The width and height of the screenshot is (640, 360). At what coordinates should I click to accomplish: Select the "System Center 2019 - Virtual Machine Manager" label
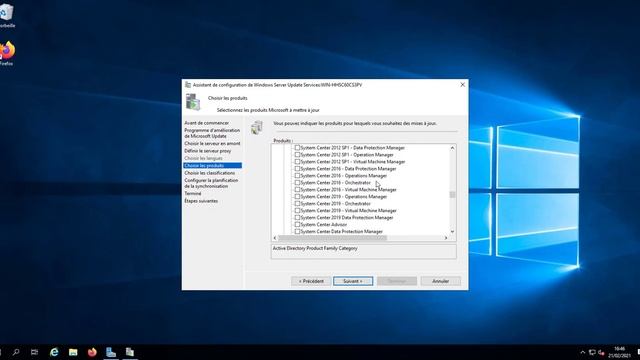coord(348,211)
